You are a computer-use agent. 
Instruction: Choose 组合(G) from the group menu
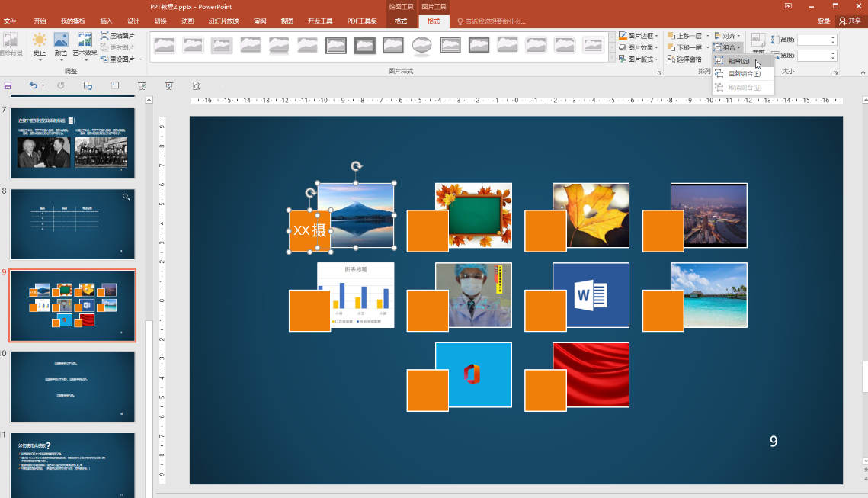pos(738,61)
